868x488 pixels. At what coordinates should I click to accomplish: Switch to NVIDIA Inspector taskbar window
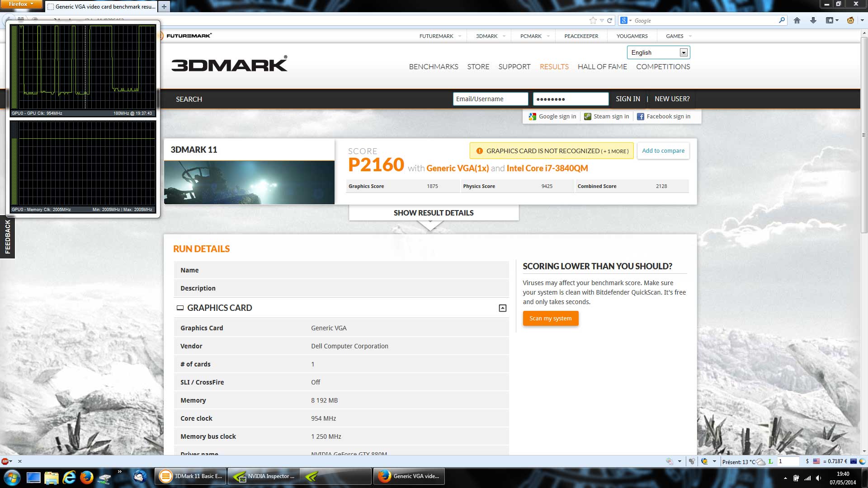click(x=264, y=476)
